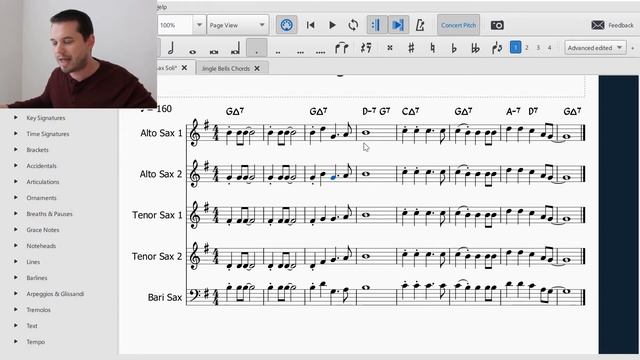Toggle loop playback

[x=353, y=25]
